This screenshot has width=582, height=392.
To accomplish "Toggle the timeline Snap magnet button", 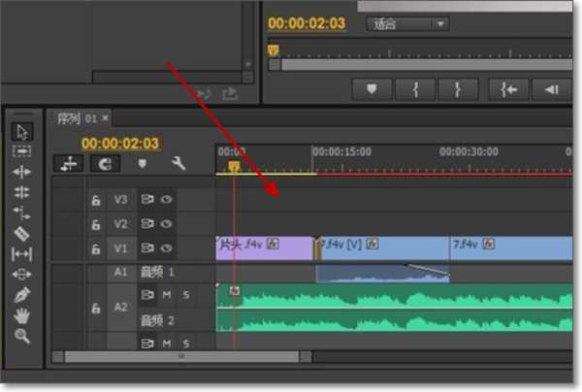I will coord(106,164).
